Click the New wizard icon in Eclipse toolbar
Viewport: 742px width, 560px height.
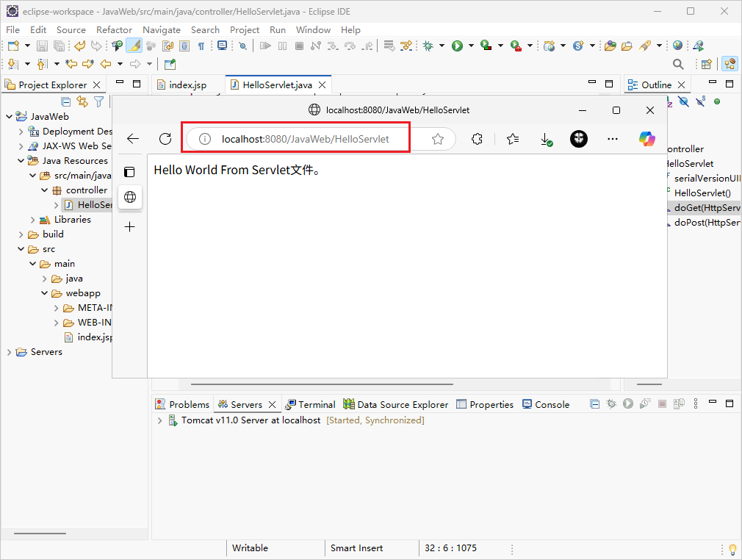[13, 46]
